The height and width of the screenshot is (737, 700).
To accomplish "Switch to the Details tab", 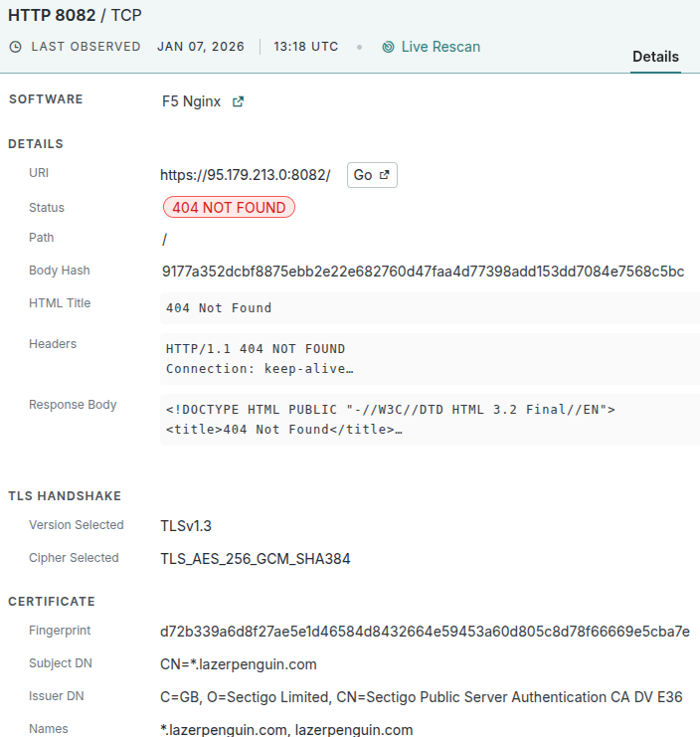I will (655, 57).
